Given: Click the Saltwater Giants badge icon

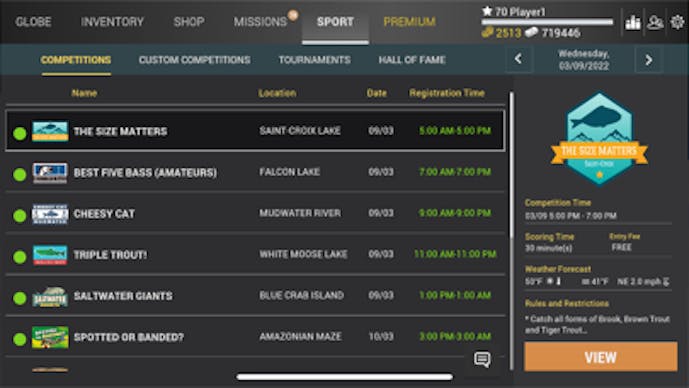Looking at the screenshot, I should tap(50, 297).
